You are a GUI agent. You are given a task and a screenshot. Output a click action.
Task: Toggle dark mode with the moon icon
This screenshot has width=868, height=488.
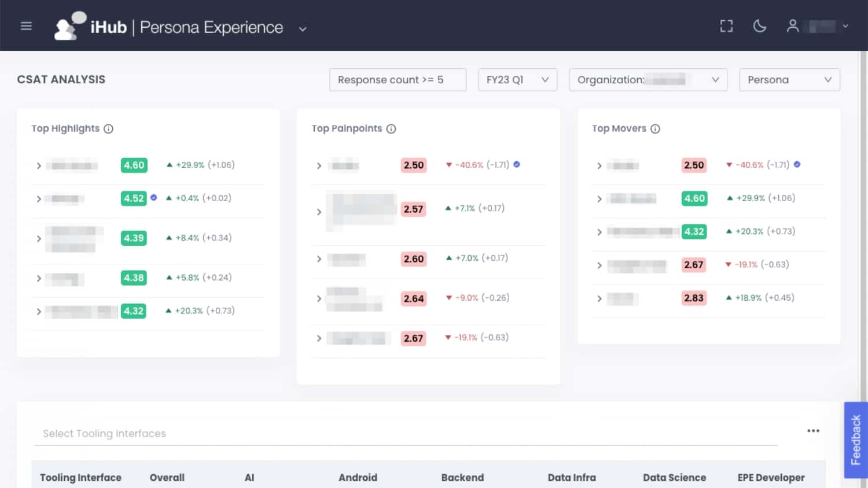(x=760, y=26)
